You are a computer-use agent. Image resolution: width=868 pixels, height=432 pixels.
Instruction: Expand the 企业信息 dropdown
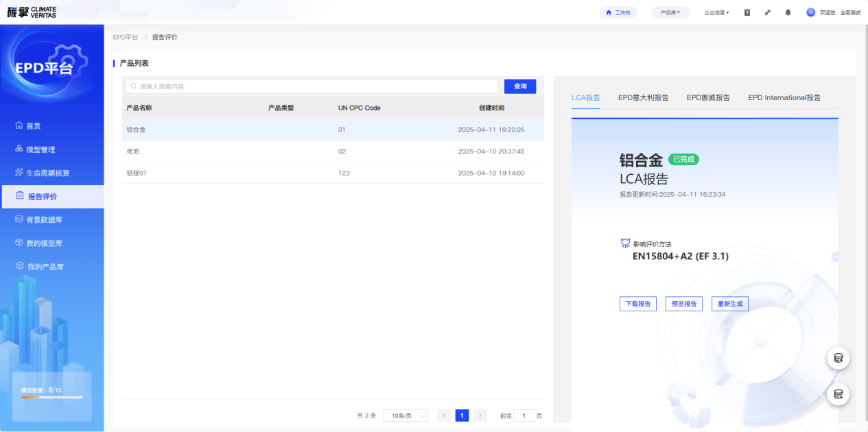pyautogui.click(x=716, y=12)
